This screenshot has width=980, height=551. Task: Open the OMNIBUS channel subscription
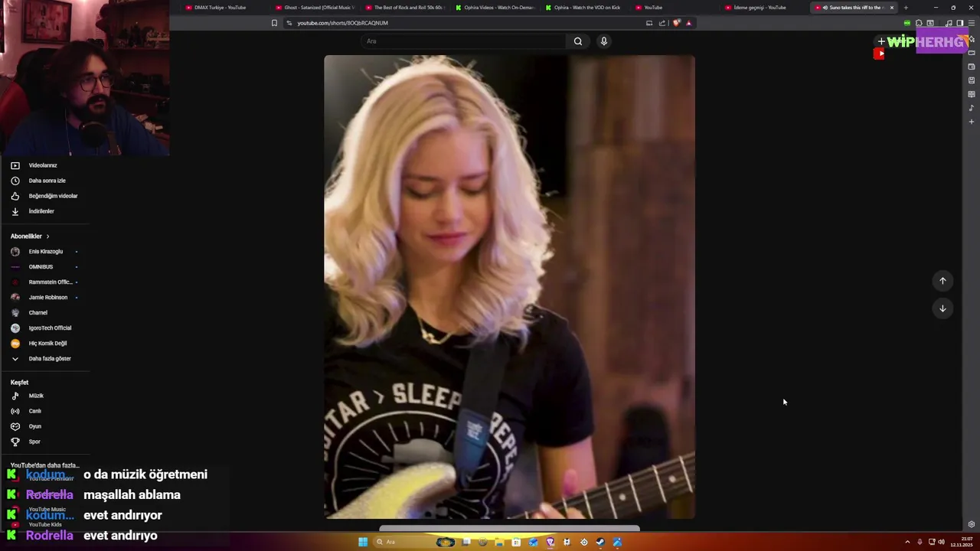tap(41, 267)
